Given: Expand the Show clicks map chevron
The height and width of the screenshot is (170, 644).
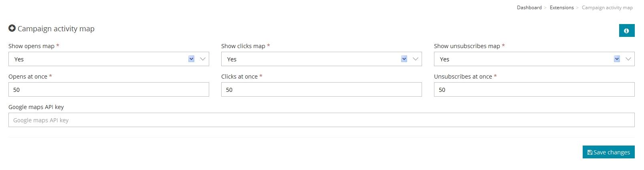Looking at the screenshot, I should pos(416,59).
